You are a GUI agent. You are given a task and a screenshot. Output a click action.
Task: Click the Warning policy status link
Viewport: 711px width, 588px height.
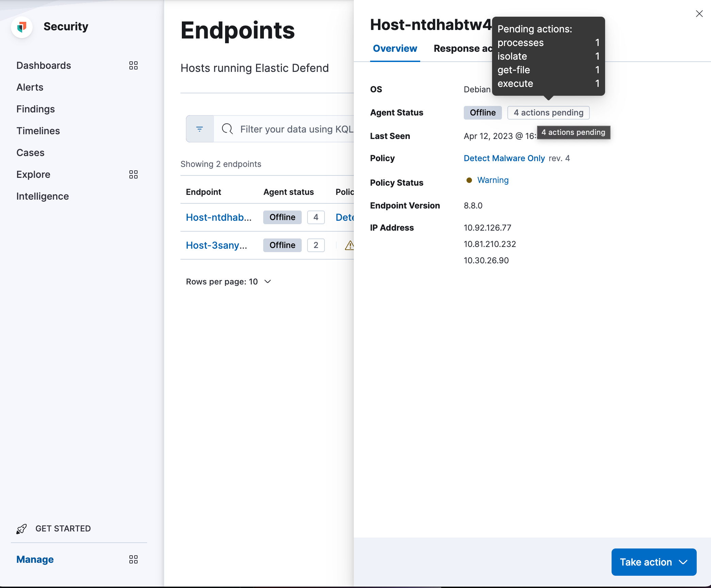(x=493, y=180)
